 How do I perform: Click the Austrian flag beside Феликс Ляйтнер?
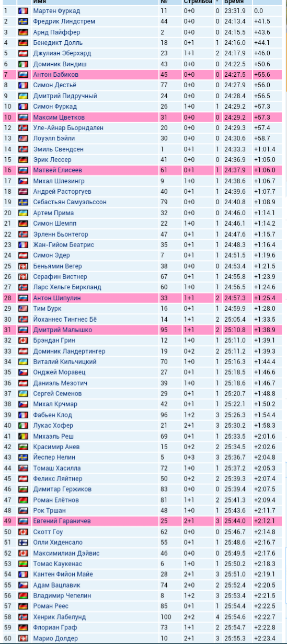23,478
